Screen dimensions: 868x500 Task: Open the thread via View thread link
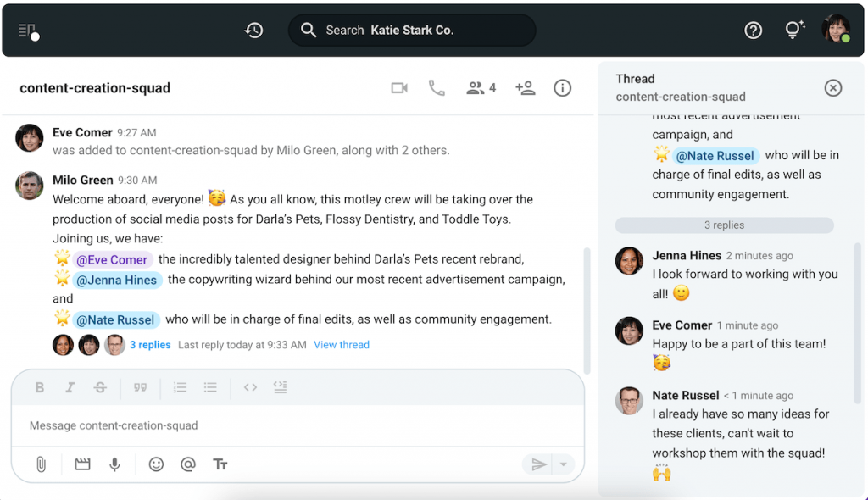(342, 344)
